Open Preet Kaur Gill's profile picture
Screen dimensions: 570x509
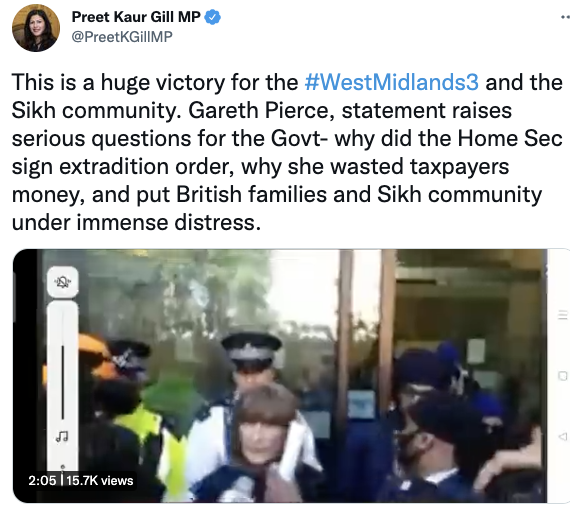pos(36,28)
